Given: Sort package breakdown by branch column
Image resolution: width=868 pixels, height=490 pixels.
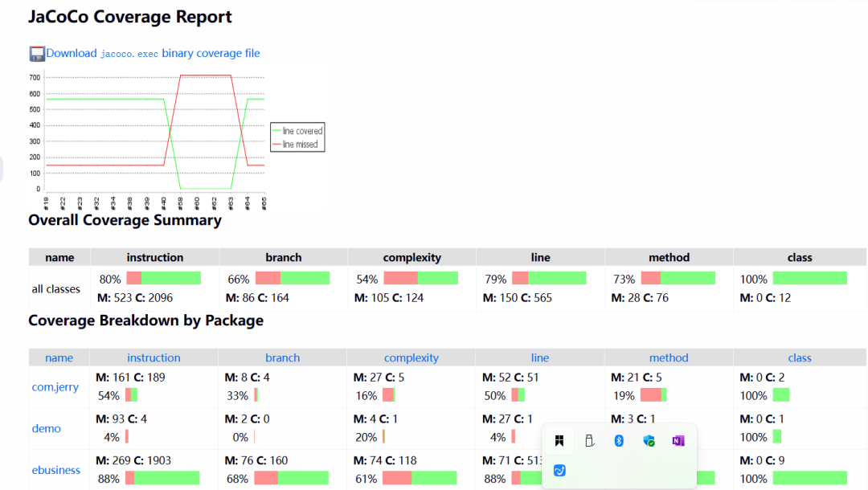Looking at the screenshot, I should (282, 357).
